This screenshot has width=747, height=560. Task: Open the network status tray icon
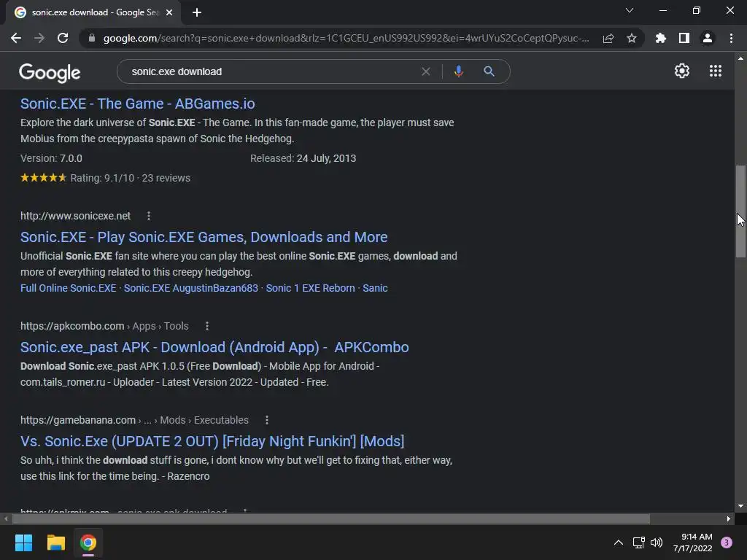pos(638,542)
